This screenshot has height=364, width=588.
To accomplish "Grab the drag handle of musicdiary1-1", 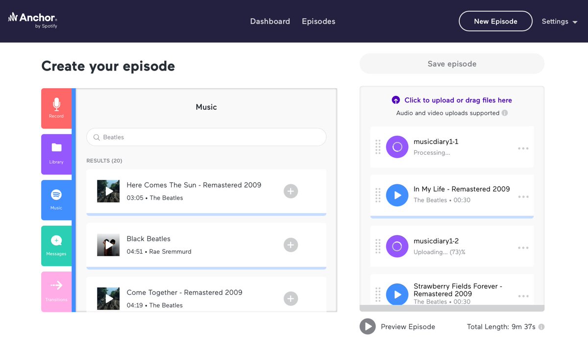I will click(378, 147).
